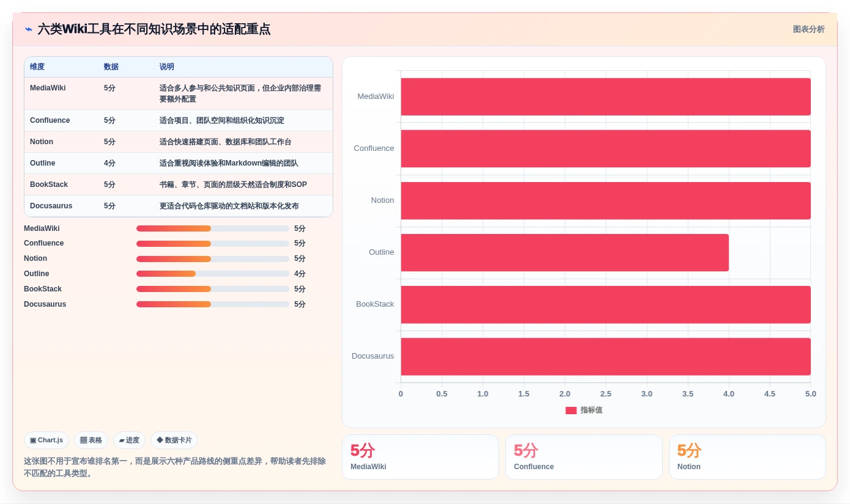Open the MediaWiki 5分 data card
The width and height of the screenshot is (850, 504).
pos(420,457)
